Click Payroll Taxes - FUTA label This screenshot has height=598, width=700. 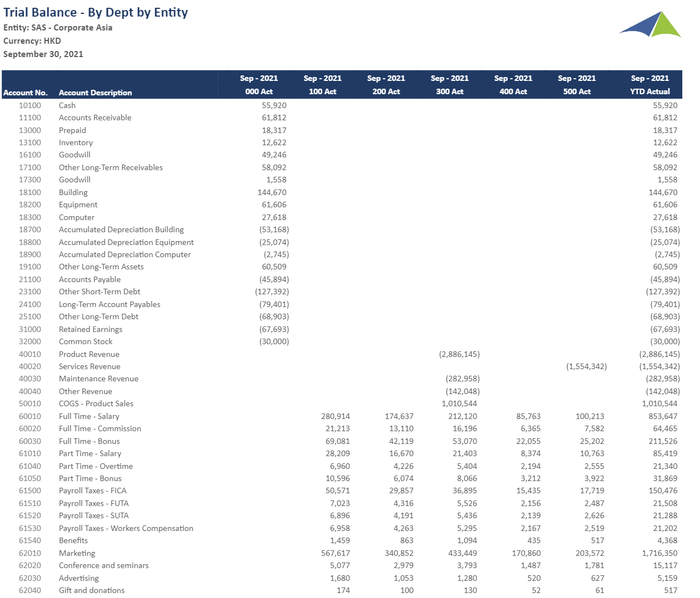click(94, 503)
